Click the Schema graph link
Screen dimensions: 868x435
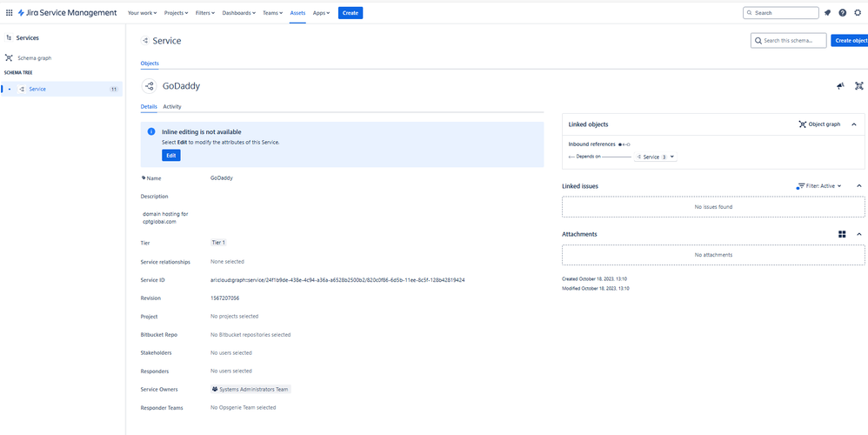[x=34, y=57]
